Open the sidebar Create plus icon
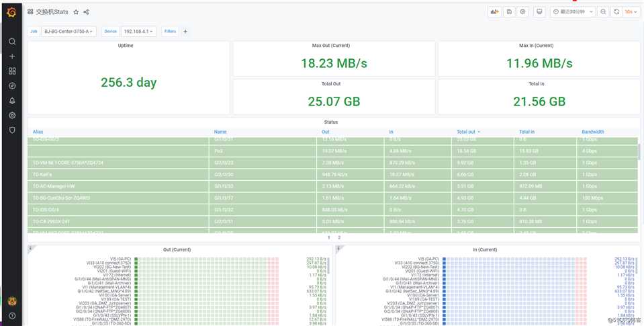 [12, 56]
